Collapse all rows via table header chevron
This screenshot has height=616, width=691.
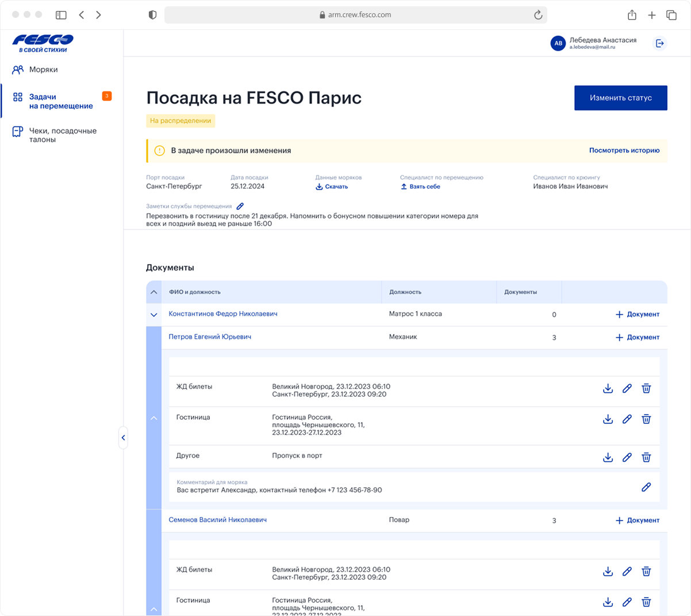point(153,292)
